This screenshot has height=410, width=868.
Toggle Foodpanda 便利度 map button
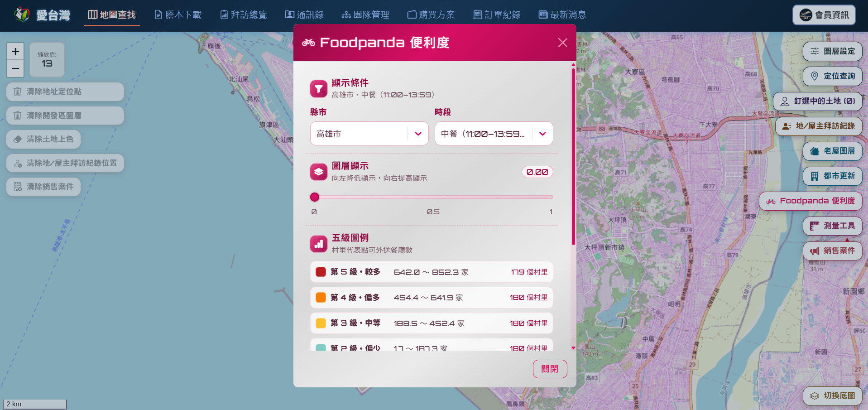[x=810, y=201]
